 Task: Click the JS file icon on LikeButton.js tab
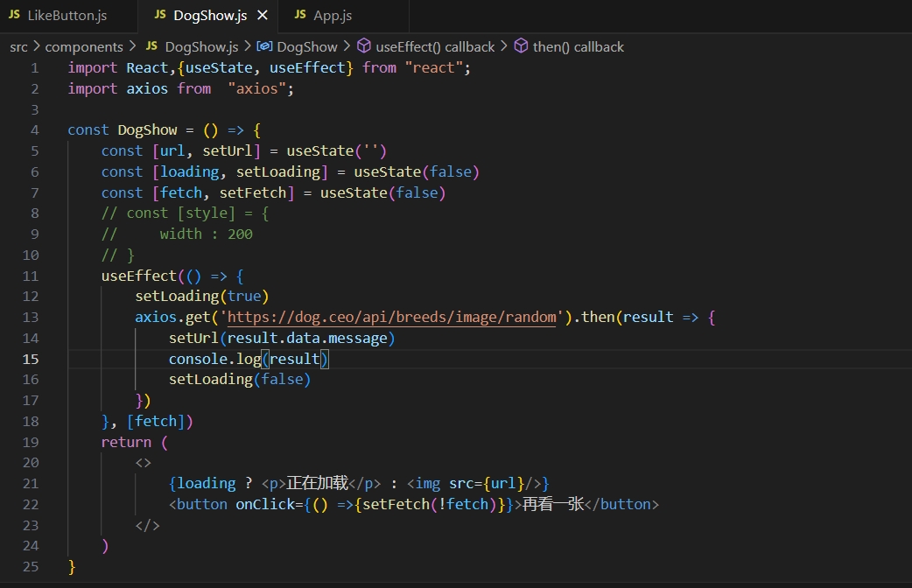coord(15,15)
